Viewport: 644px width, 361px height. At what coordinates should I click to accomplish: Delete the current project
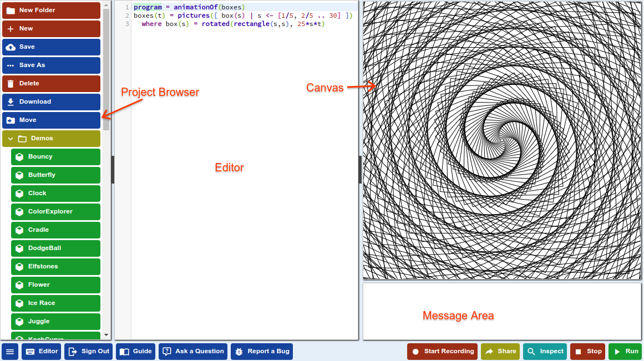click(x=51, y=83)
